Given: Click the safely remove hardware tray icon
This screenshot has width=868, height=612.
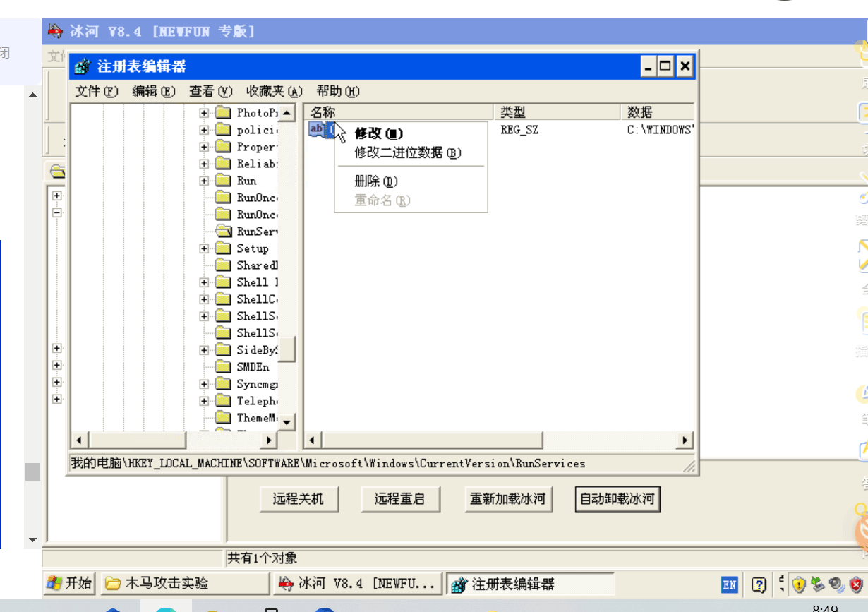Looking at the screenshot, I should 818,584.
